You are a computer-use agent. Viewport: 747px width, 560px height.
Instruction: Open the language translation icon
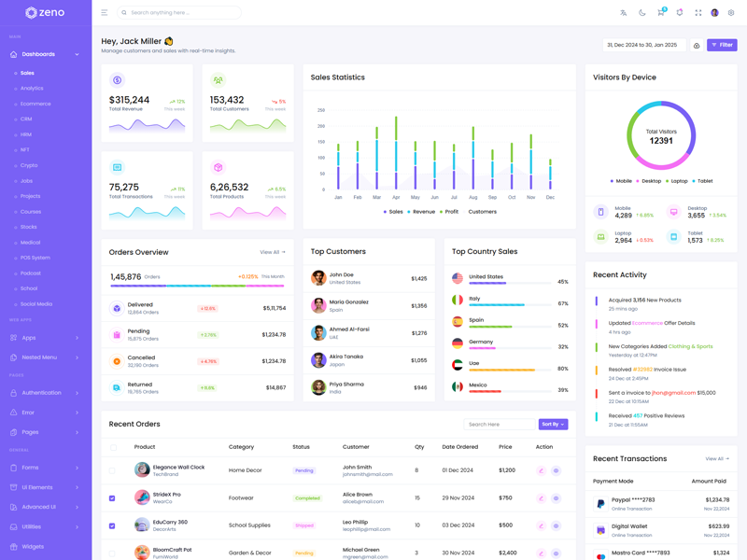click(x=623, y=13)
